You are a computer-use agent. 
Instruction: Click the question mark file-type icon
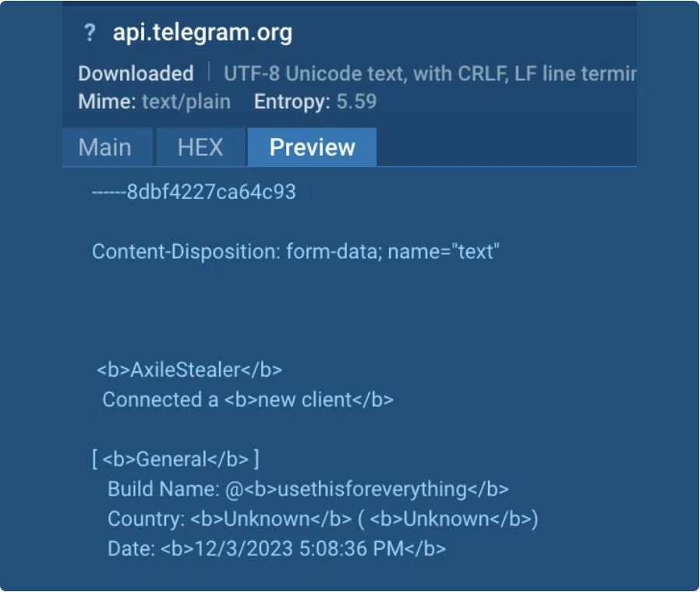(90, 33)
